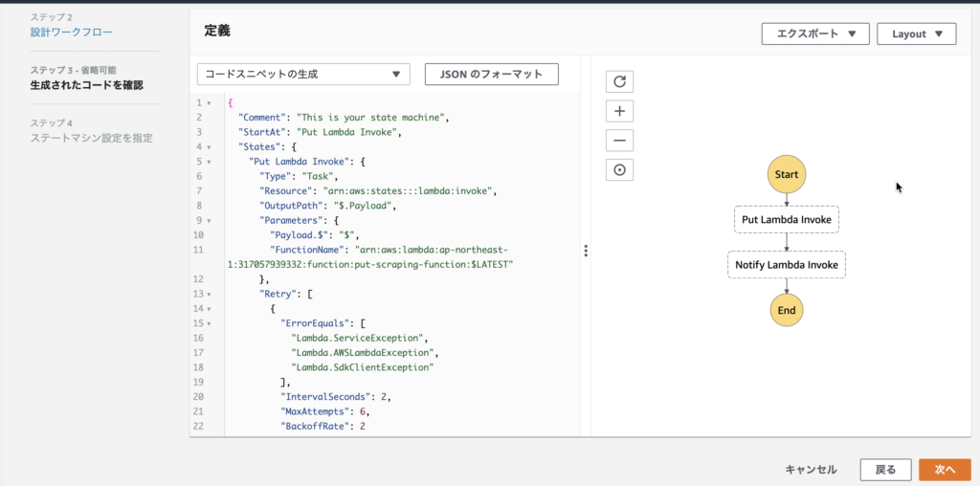This screenshot has height=486, width=980.
Task: Click the 定義 panel heading
Action: (x=217, y=31)
